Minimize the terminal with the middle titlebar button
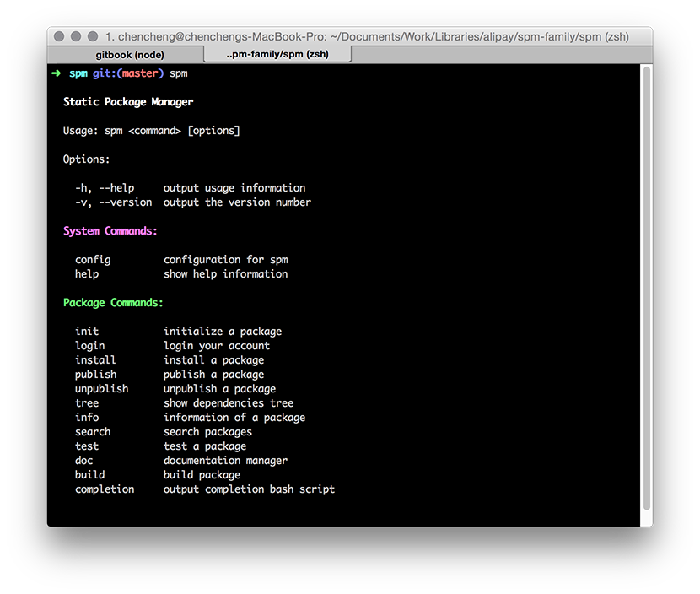Image resolution: width=700 pixels, height=594 pixels. point(75,37)
